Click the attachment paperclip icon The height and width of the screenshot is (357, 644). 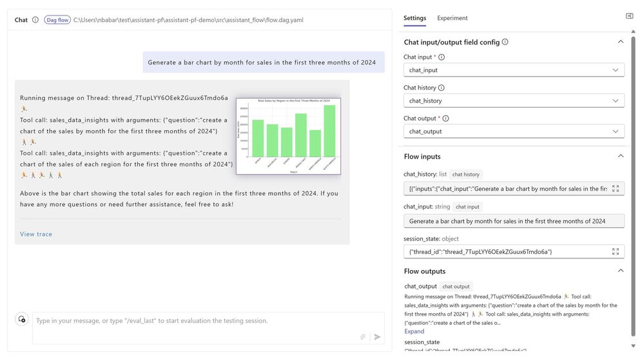(363, 336)
